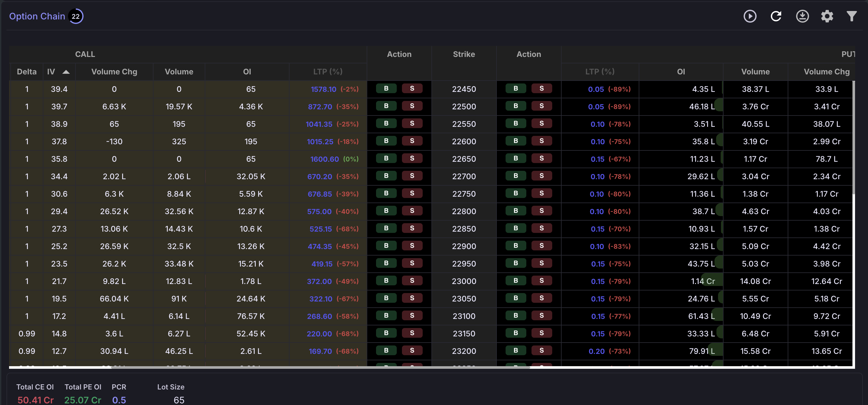Screen dimensions: 868x405
Task: Sell the 23000 put option
Action: (x=542, y=281)
